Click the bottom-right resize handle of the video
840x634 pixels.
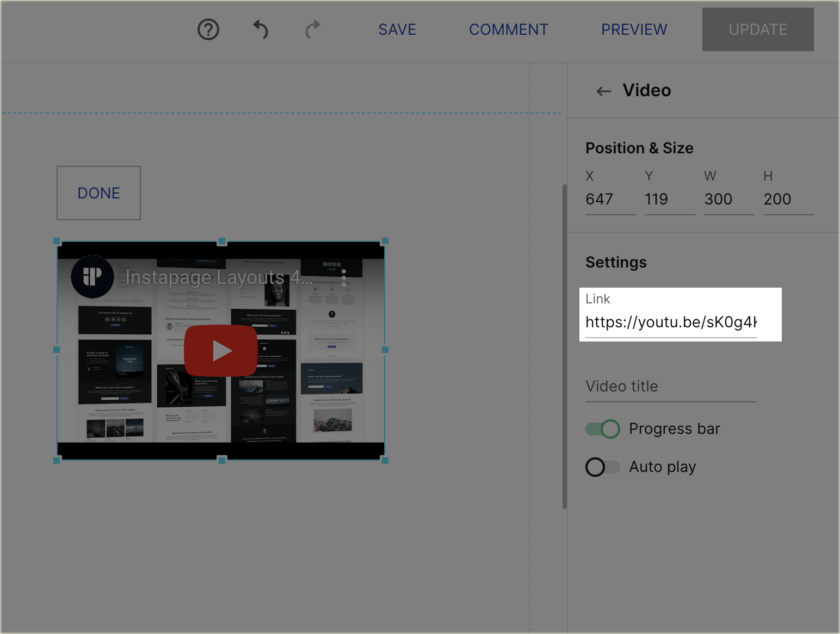click(385, 461)
